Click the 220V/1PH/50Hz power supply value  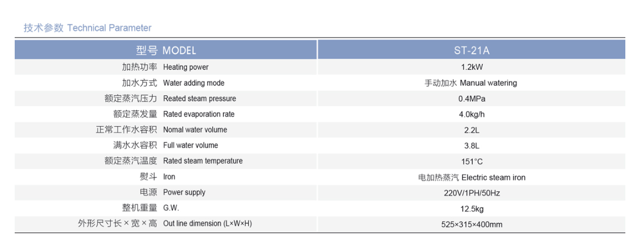pyautogui.click(x=472, y=193)
